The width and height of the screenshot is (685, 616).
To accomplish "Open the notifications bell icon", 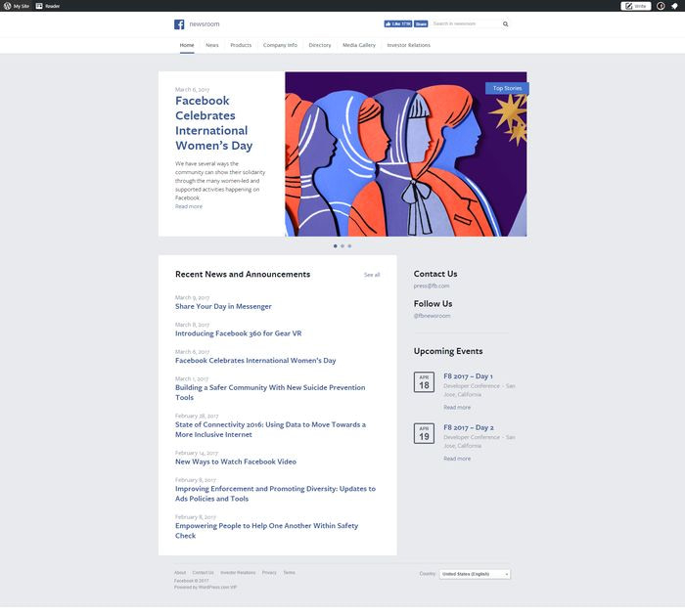I will click(674, 6).
